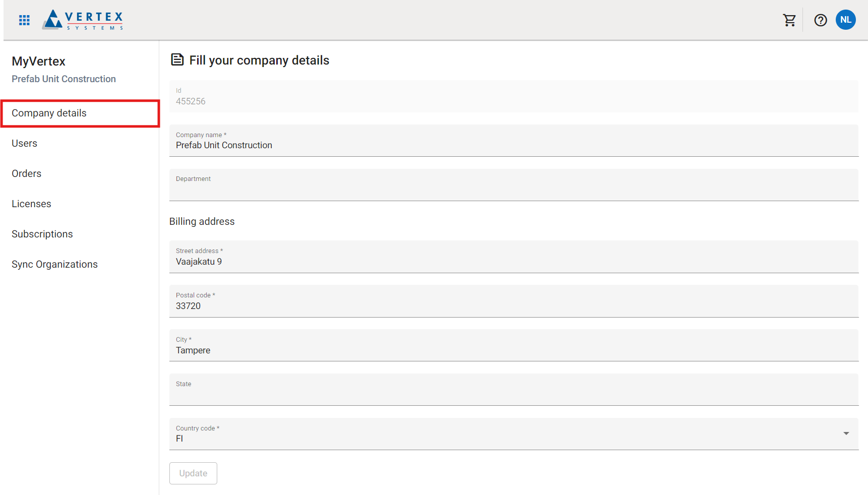Expand the Country code dropdown arrow
The width and height of the screenshot is (868, 495).
846,434
